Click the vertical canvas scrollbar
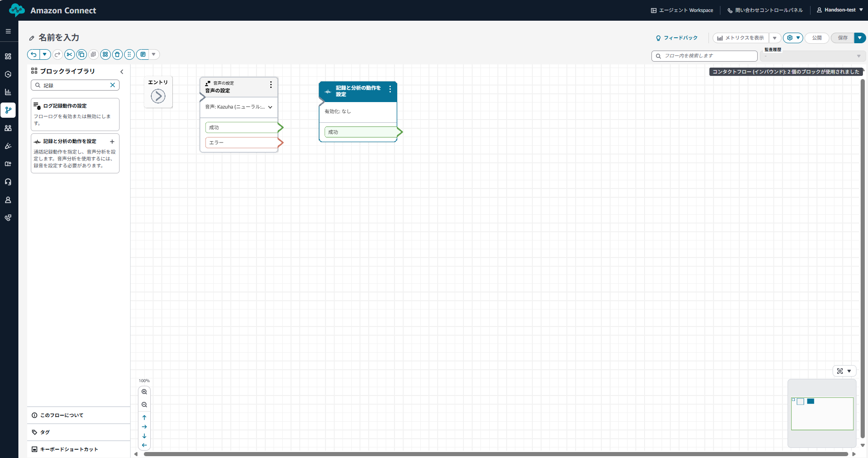The height and width of the screenshot is (458, 868). (x=862, y=258)
